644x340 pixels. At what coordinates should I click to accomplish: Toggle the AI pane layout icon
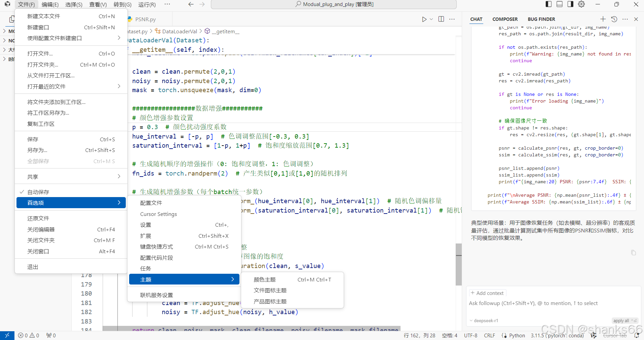click(x=570, y=4)
